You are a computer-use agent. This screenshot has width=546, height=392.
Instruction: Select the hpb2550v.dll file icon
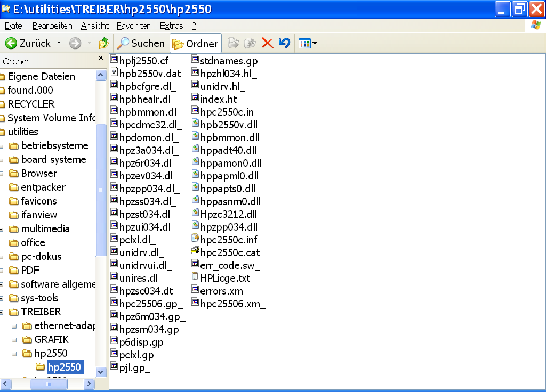(195, 124)
